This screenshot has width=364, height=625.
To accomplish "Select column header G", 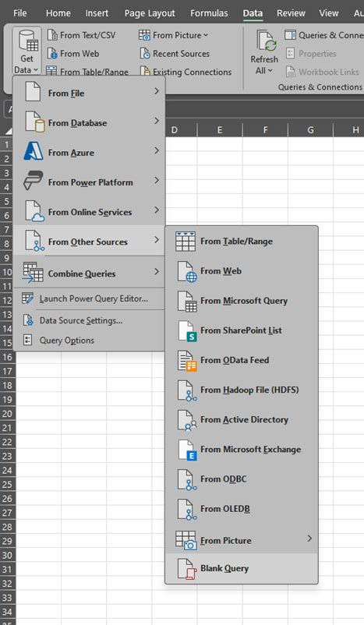I will [x=310, y=129].
